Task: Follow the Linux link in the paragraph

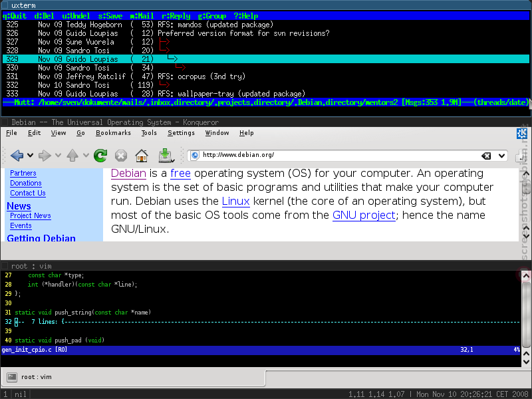Action: pos(236,201)
